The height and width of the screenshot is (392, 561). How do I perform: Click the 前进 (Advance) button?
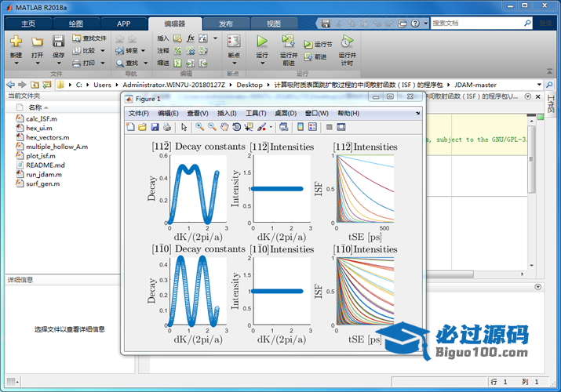click(315, 56)
